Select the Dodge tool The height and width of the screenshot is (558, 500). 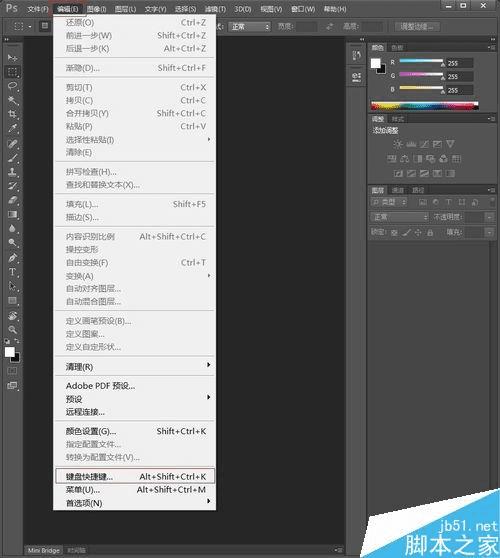point(12,243)
